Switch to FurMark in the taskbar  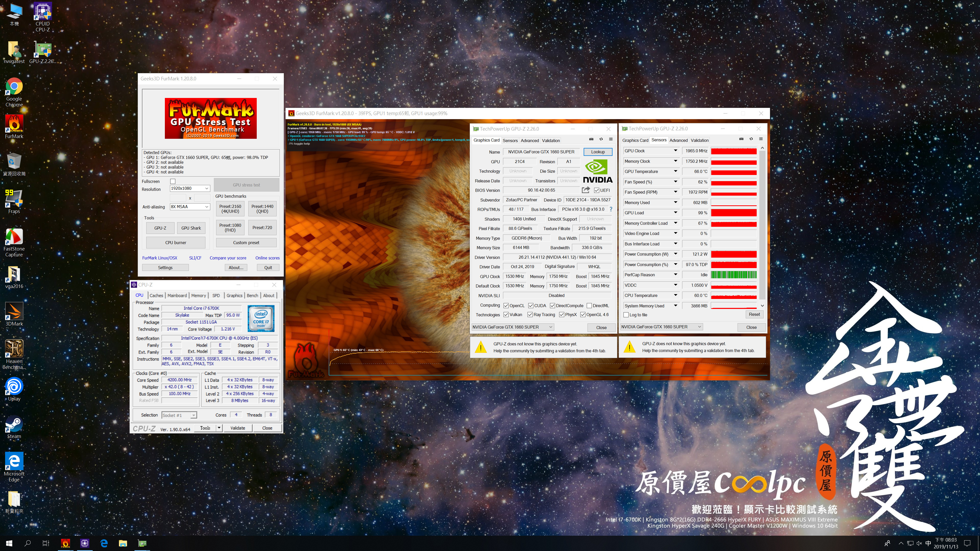(x=65, y=543)
